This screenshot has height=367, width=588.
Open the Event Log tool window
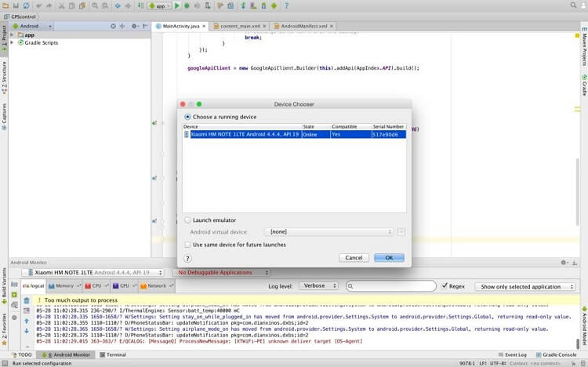512,354
